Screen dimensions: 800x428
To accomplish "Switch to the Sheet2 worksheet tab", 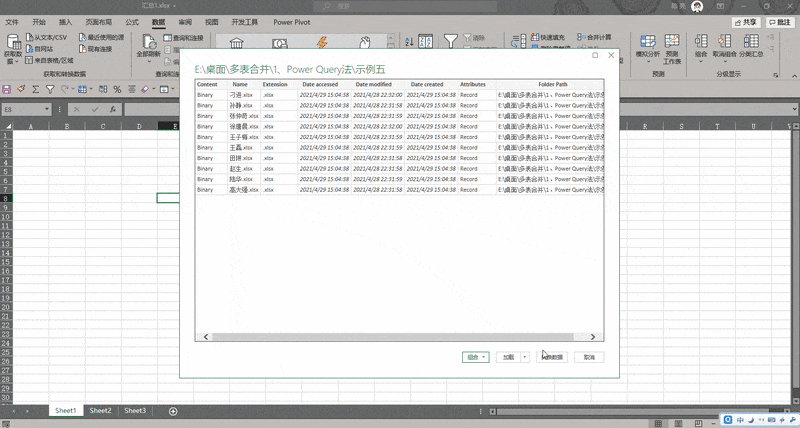I will 100,411.
